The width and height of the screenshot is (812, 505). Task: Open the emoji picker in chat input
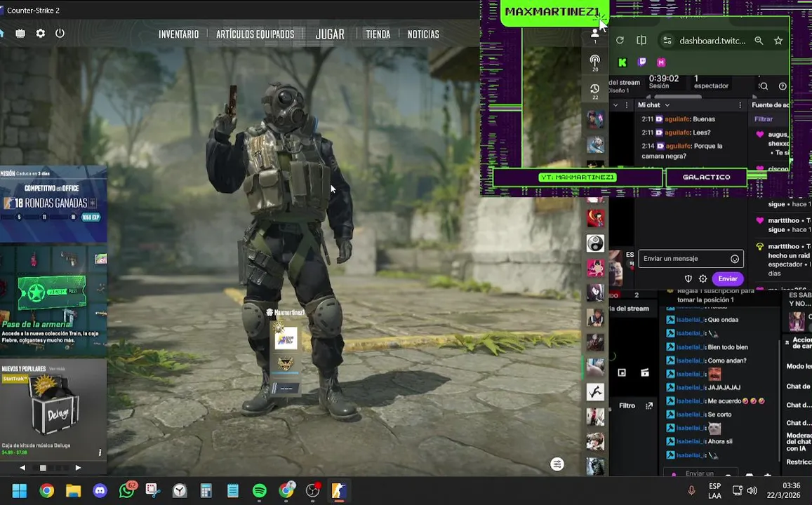pos(734,259)
